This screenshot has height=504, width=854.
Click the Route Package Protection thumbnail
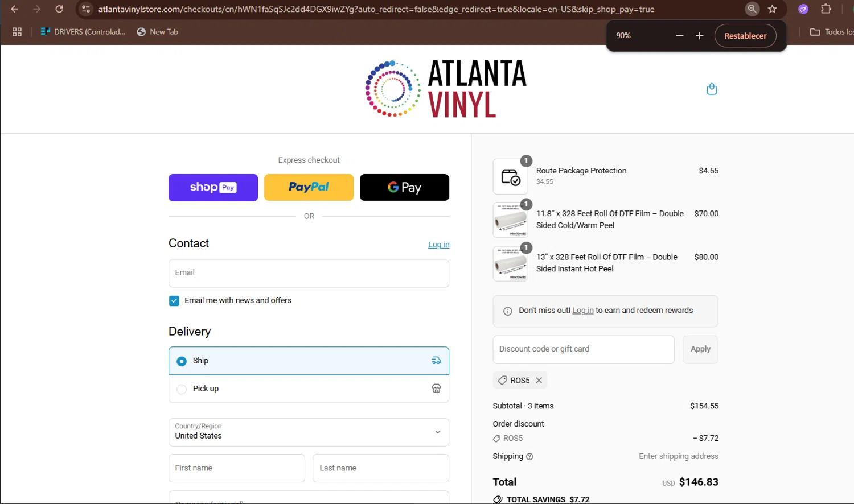point(511,177)
